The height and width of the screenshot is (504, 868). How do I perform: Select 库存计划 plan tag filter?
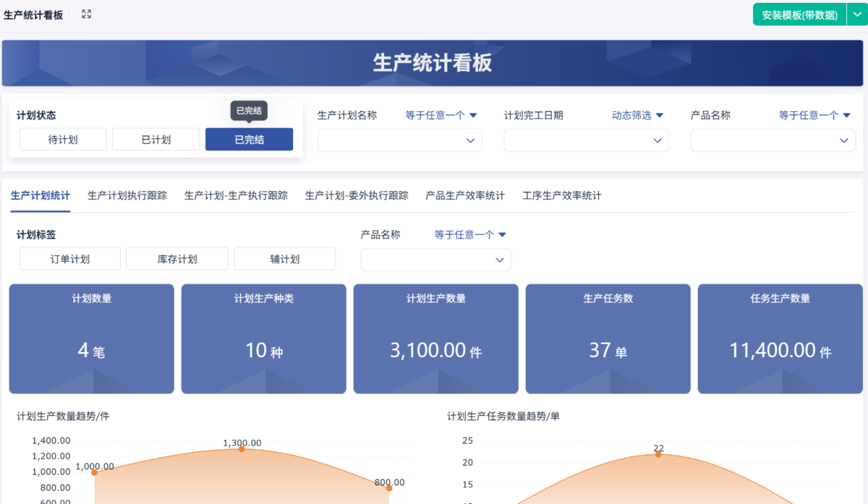[x=177, y=259]
